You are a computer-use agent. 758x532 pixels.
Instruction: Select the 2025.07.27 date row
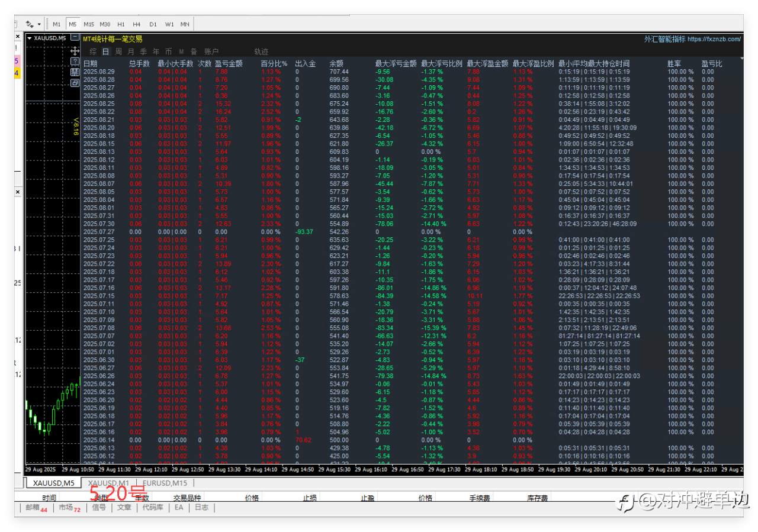pyautogui.click(x=99, y=232)
